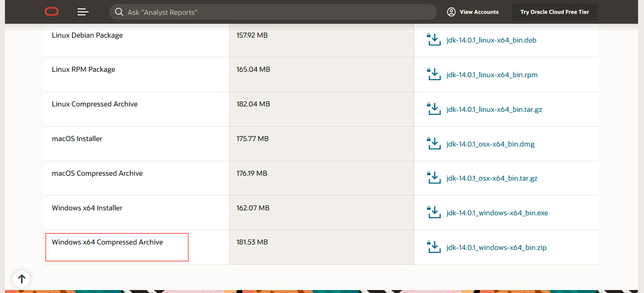Click download icon for linux-x64_bin.deb
Screen dimensions: 644x293
click(433, 40)
